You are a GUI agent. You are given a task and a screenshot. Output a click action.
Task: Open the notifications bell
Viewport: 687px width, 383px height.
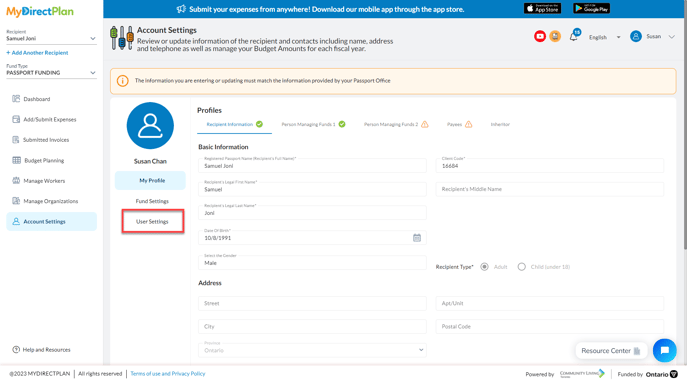[x=573, y=37]
